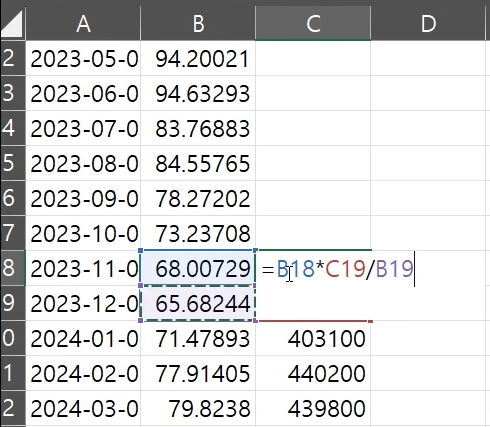The image size is (490, 427).
Task: Click the B18 cell showing 68.00729
Action: (198, 268)
